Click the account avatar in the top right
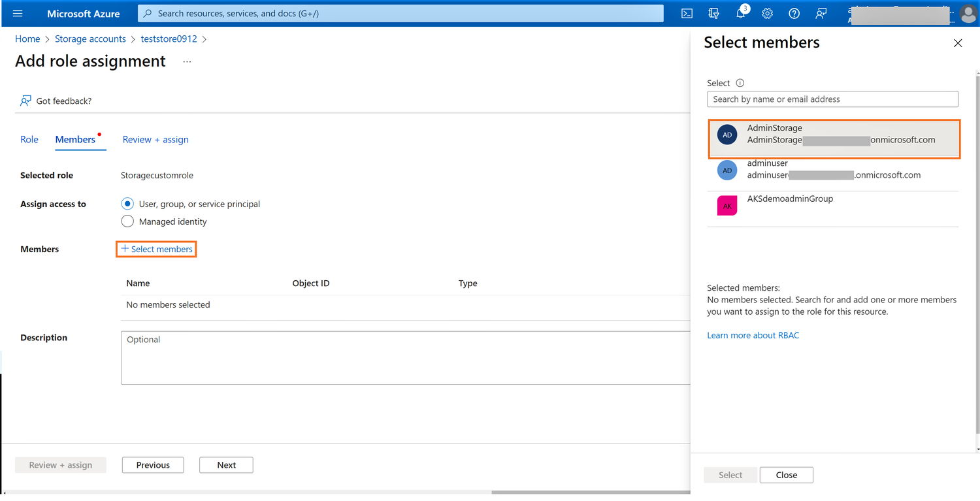Screen dimensions: 980x501 [x=968, y=13]
